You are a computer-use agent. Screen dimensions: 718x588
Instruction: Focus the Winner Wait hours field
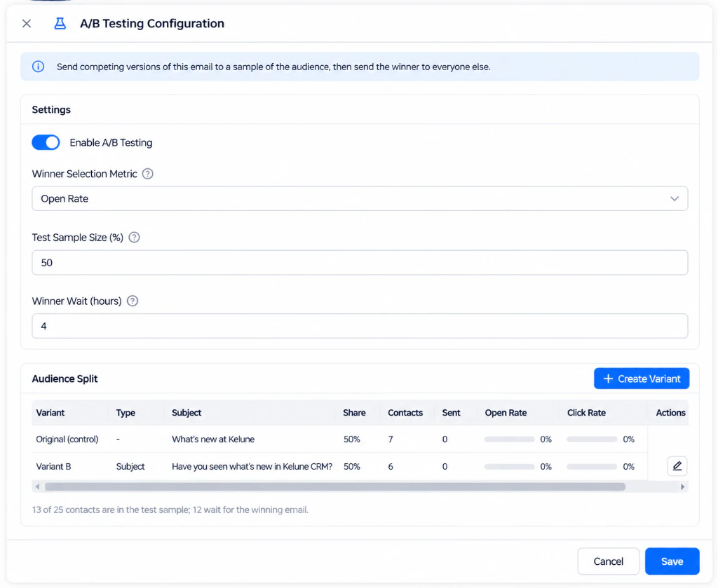(360, 326)
